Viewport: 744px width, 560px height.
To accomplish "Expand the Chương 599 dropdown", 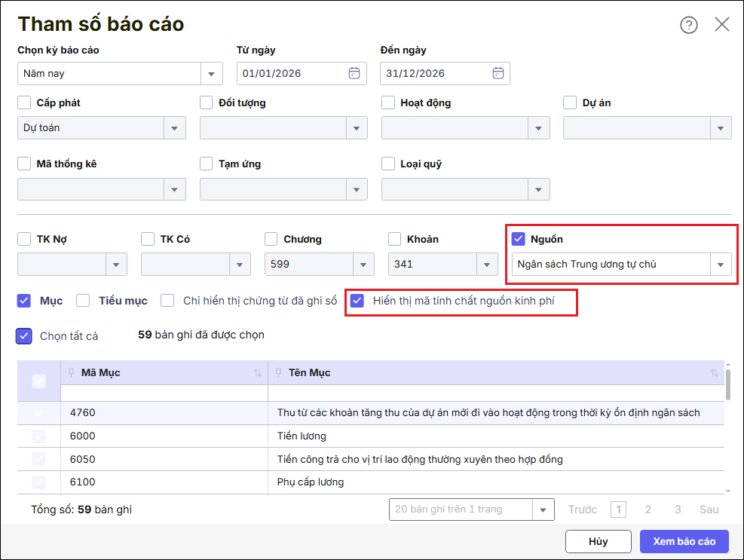I will (x=363, y=265).
